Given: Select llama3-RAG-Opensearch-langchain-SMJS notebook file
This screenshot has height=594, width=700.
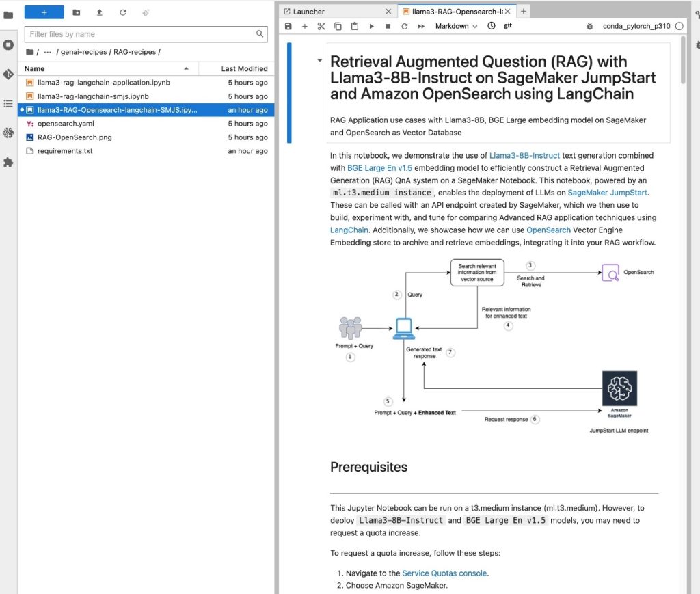Looking at the screenshot, I should [x=146, y=110].
